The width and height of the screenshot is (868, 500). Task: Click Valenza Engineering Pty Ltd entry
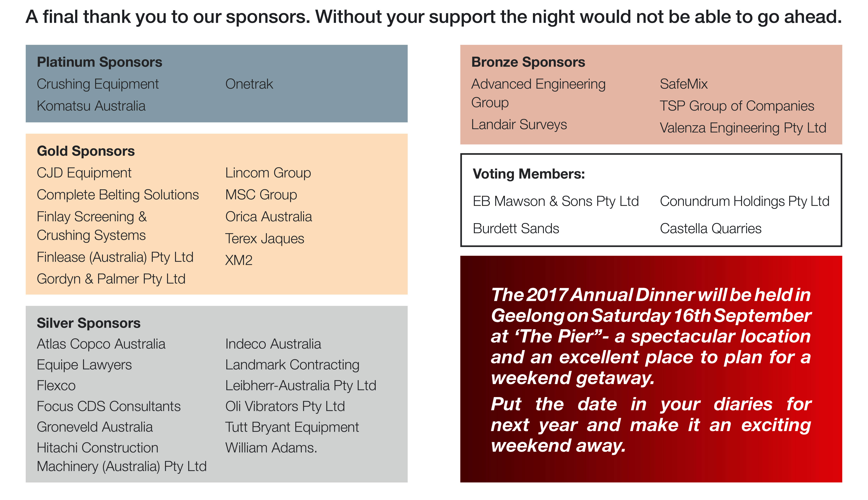(743, 128)
